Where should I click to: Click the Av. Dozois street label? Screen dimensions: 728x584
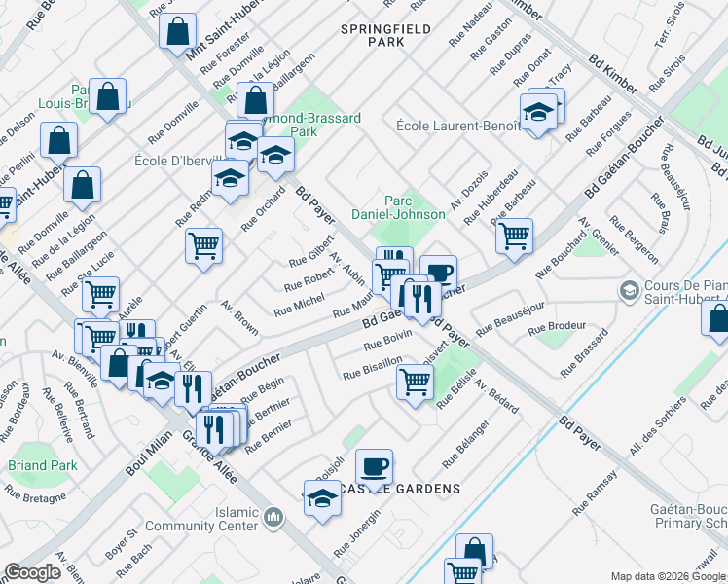coord(469,191)
